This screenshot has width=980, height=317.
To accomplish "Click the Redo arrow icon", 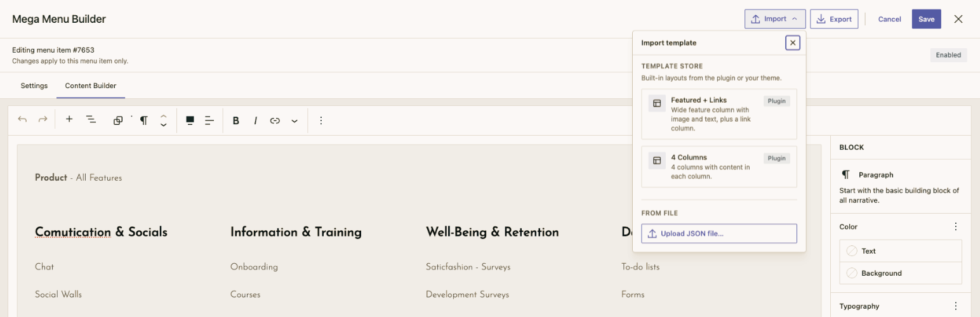I will pyautogui.click(x=43, y=120).
